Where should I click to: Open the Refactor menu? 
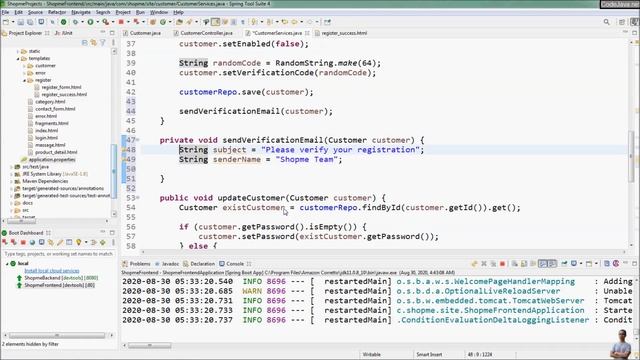[x=57, y=12]
